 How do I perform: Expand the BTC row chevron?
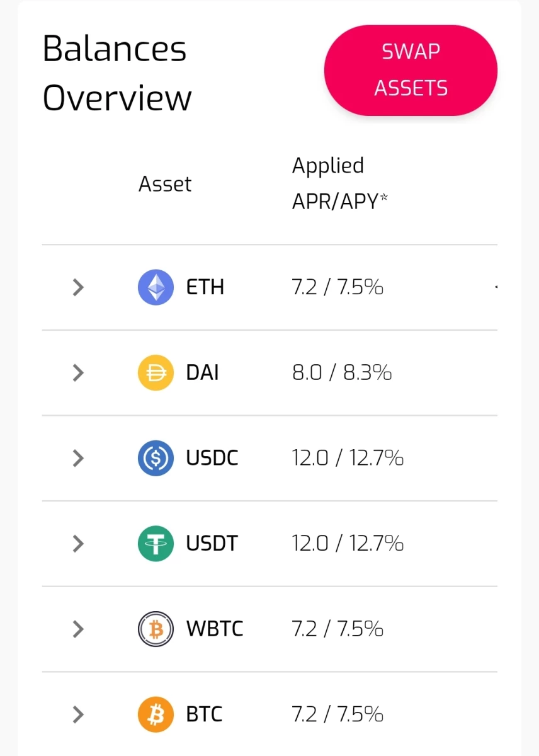78,714
